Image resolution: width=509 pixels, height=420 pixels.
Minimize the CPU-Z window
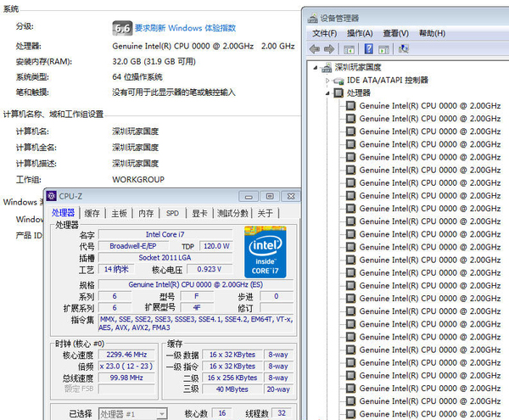pos(249,196)
